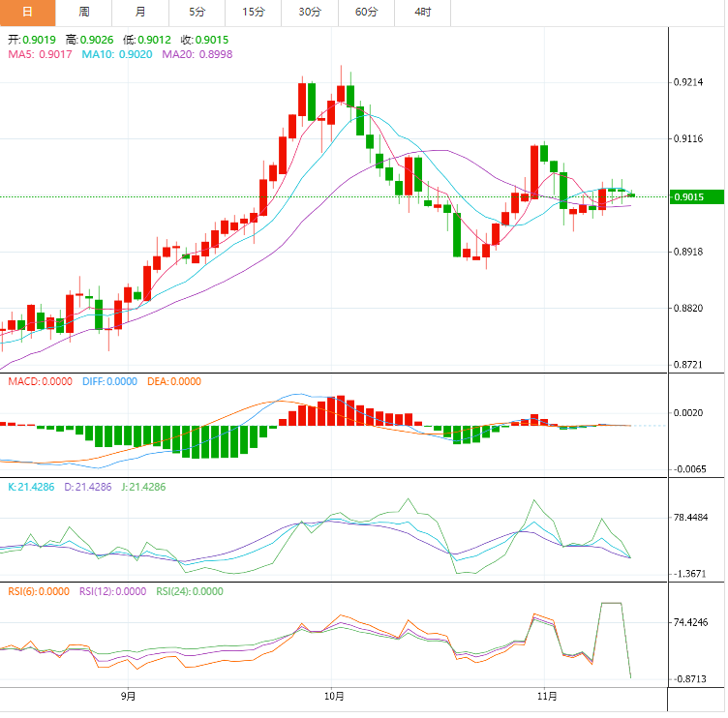This screenshot has height=718, width=728.
Task: Show the 4时 (4-hour) chart tab
Action: (423, 13)
